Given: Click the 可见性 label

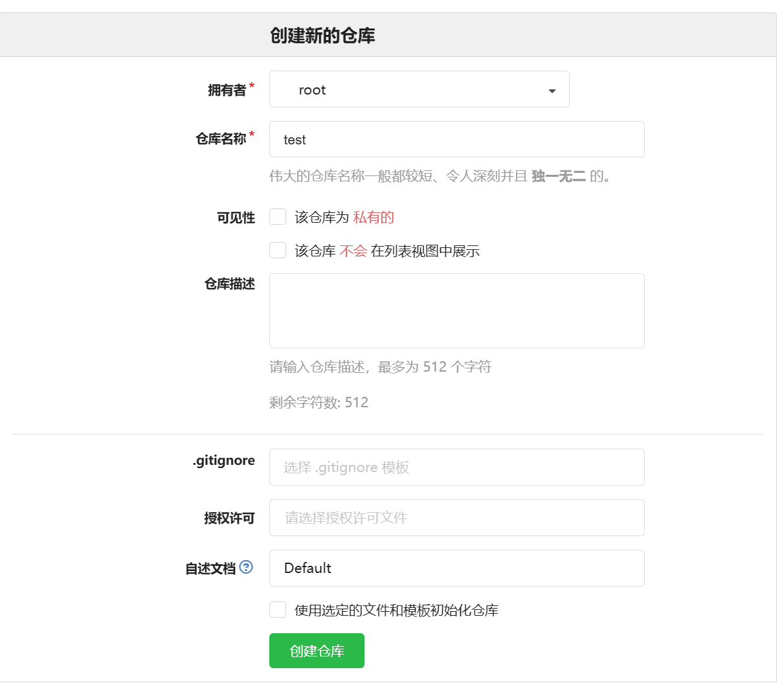Looking at the screenshot, I should [x=236, y=218].
